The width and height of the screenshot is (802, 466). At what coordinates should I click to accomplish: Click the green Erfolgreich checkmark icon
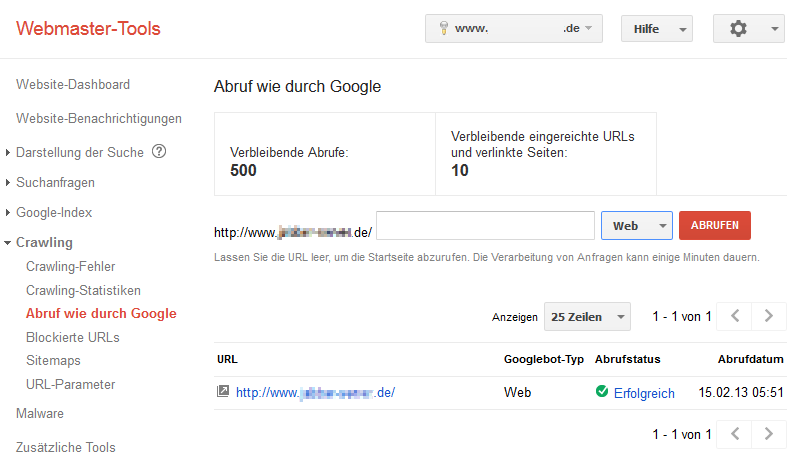tap(602, 392)
